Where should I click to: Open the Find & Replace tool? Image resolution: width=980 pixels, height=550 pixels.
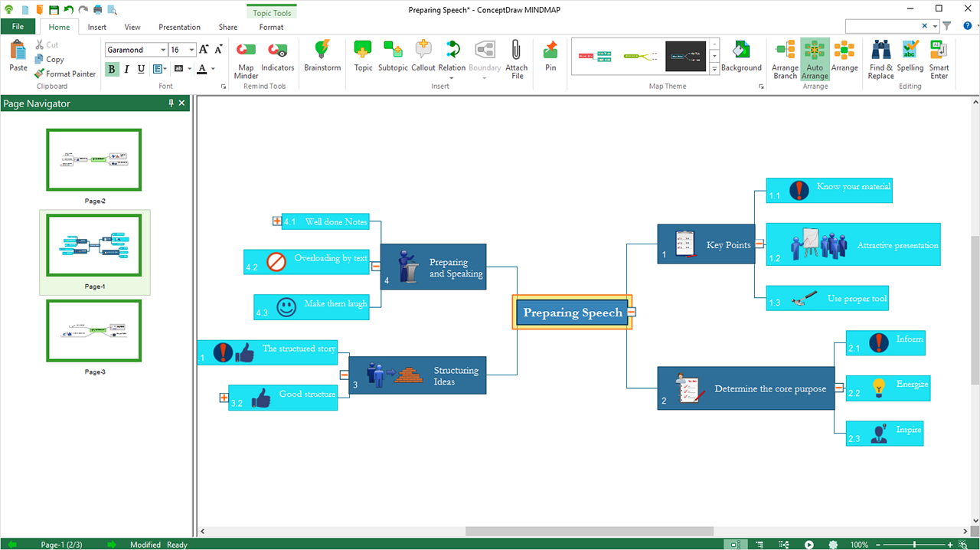881,57
